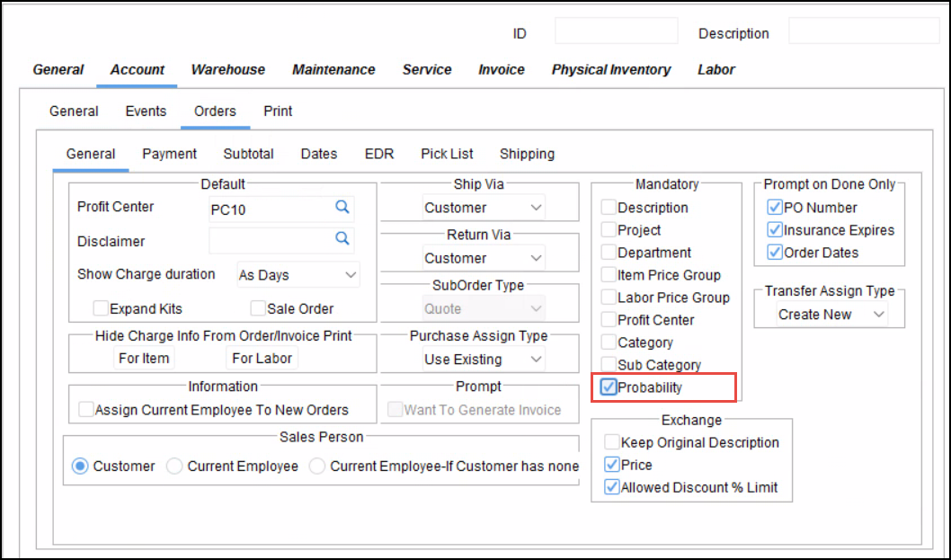
Task: Click the Disclaimer lookup magnifier icon
Action: click(342, 239)
